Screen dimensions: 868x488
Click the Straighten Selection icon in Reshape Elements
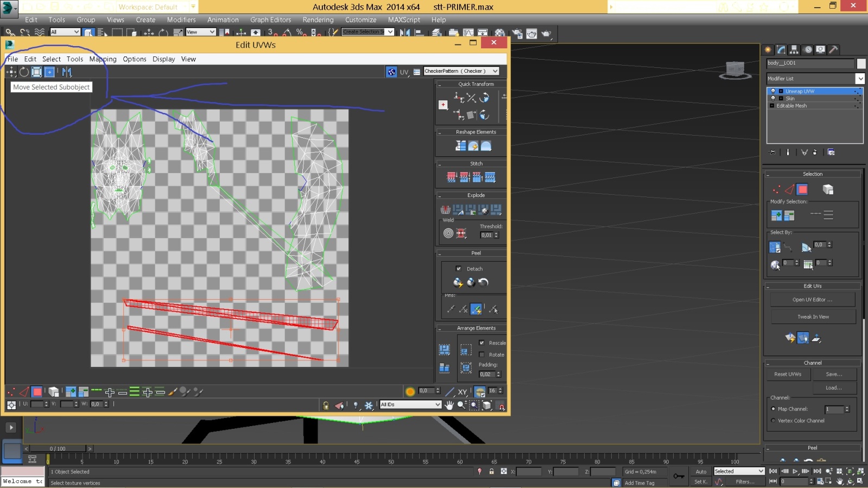(x=460, y=146)
